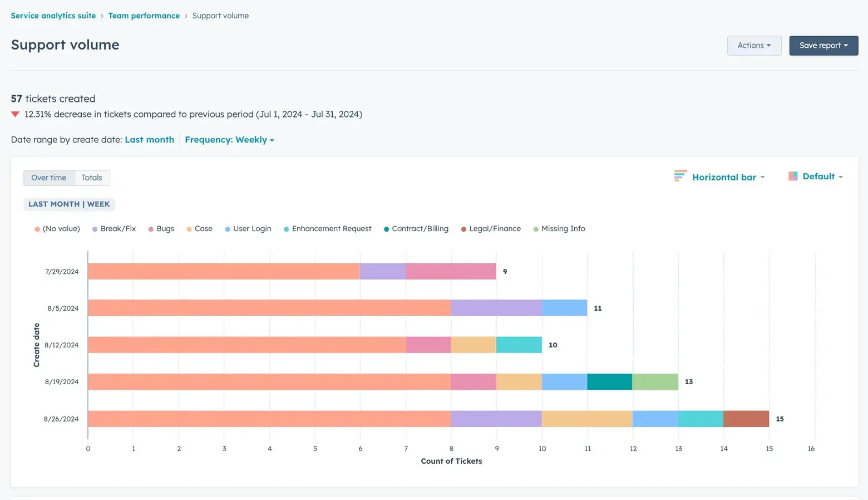This screenshot has height=500, width=868.
Task: Select the Over time tab
Action: click(x=48, y=177)
